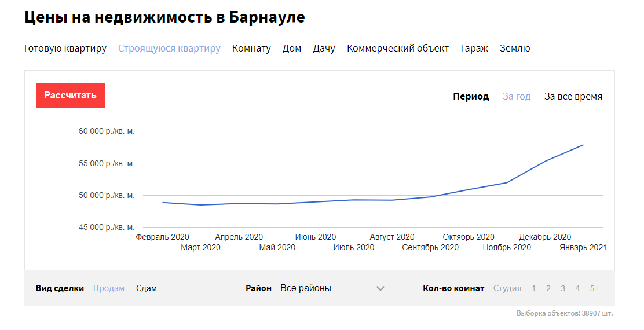Click the Период label
Image resolution: width=644 pixels, height=330 pixels.
click(471, 97)
